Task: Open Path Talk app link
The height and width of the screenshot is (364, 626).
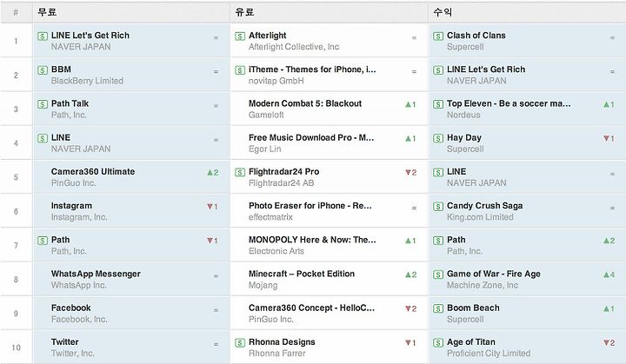Action: pos(70,103)
